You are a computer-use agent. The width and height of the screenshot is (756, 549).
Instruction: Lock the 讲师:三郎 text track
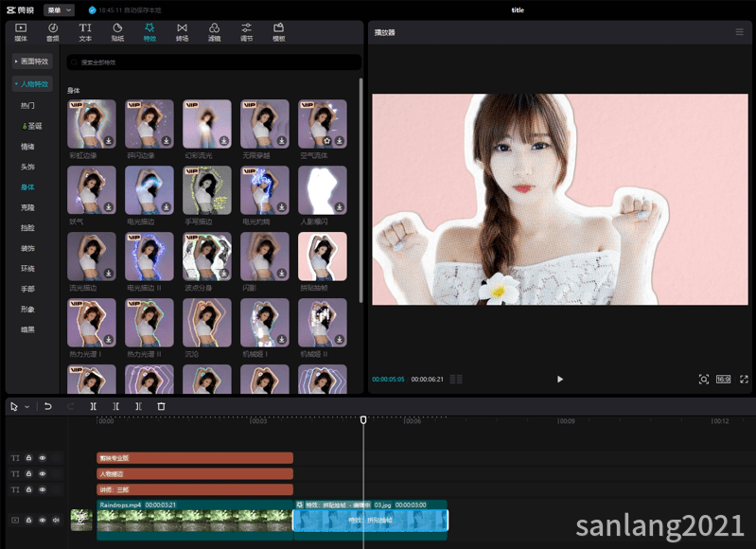29,489
